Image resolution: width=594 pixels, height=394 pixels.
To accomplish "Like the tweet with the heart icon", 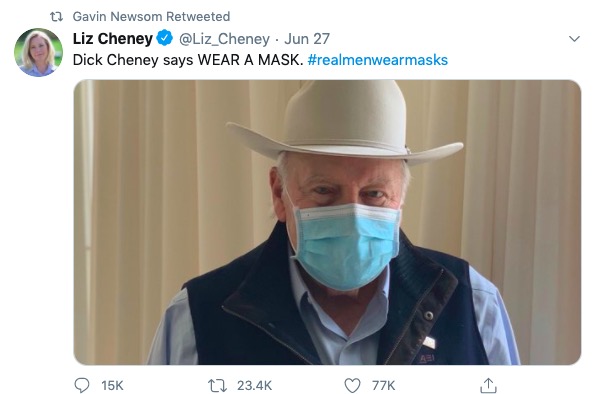I will click(x=352, y=386).
